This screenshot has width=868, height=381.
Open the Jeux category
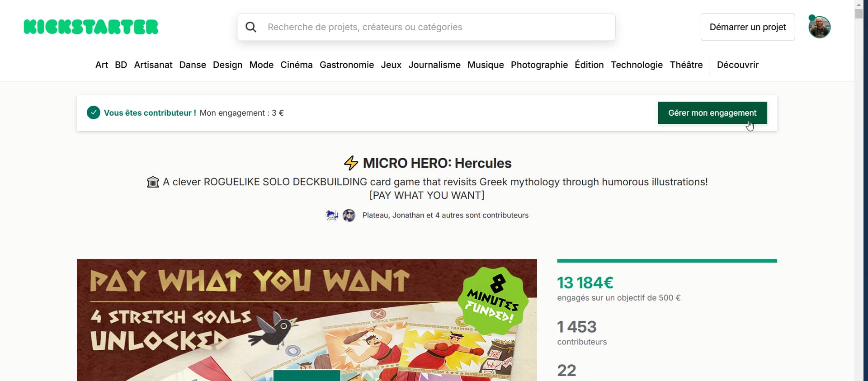tap(391, 65)
